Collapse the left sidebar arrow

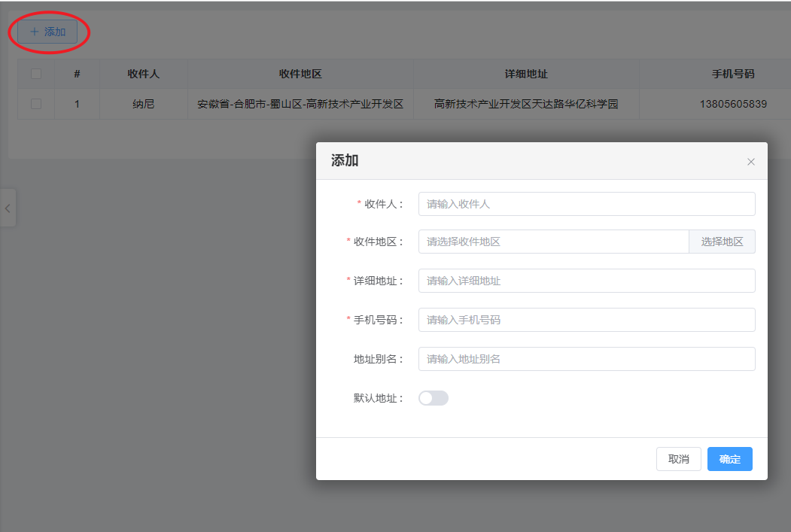(x=8, y=208)
